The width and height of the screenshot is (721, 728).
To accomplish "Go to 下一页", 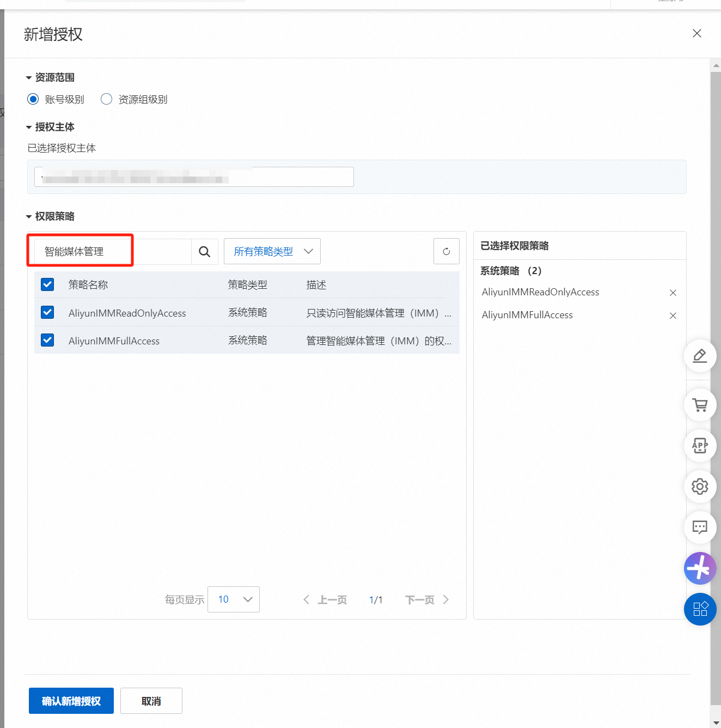I will (x=427, y=600).
